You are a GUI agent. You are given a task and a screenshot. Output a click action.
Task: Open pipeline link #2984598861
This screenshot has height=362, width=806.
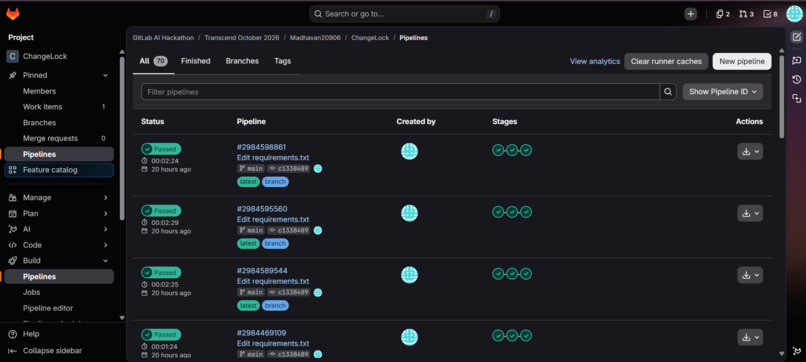262,147
